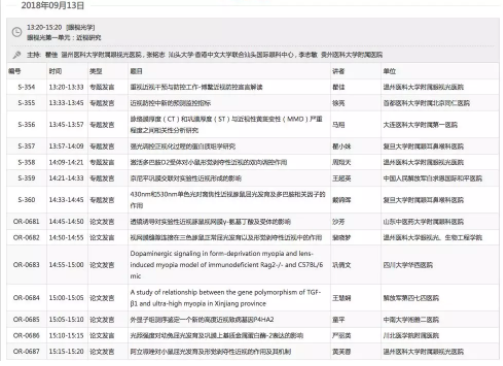Click the type cell in row OR-0681
503x366 pixels.
[x=102, y=222]
